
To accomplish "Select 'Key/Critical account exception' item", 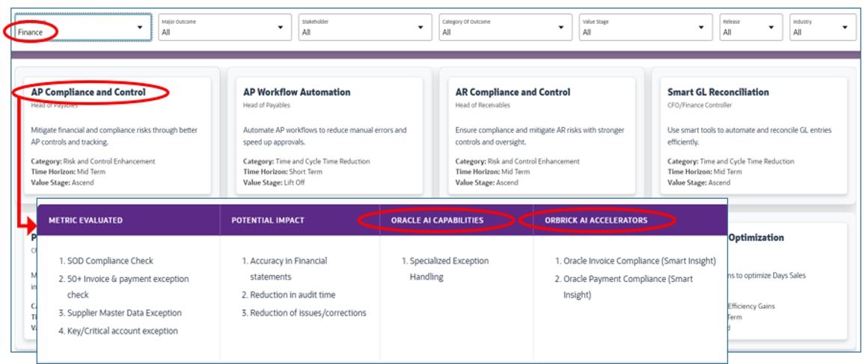I will (x=118, y=331).
